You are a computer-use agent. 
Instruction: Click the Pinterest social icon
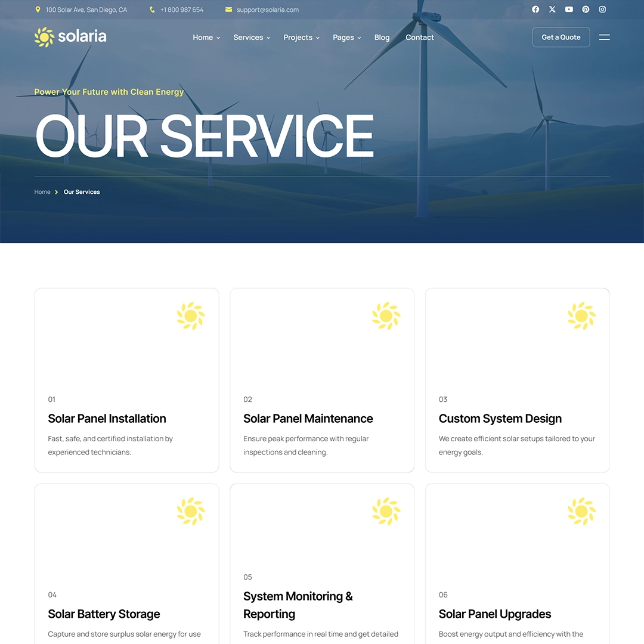point(585,10)
